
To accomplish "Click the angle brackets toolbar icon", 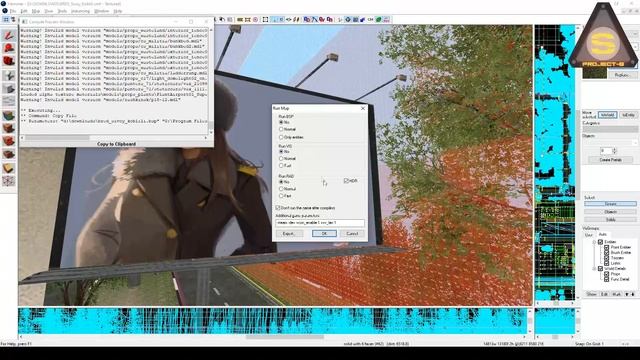I will click(289, 19).
